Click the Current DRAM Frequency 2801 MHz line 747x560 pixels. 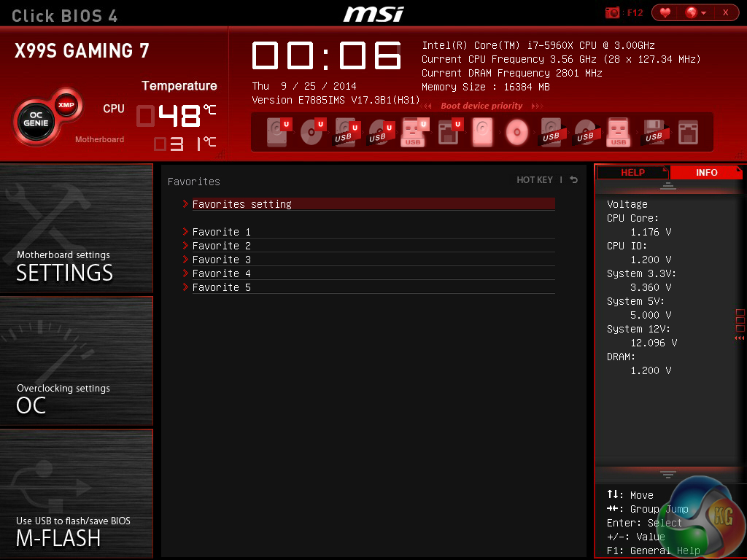pos(511,74)
